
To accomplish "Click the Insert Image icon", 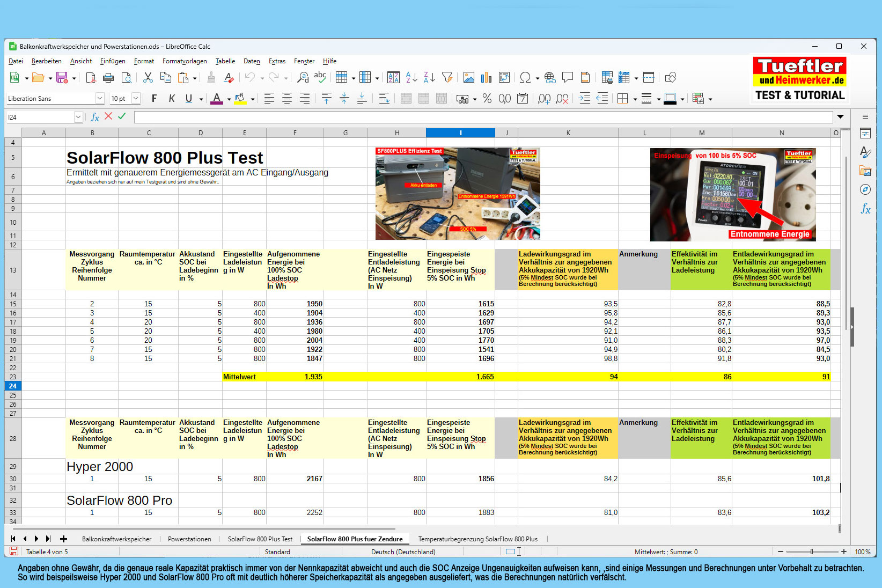I will point(468,78).
